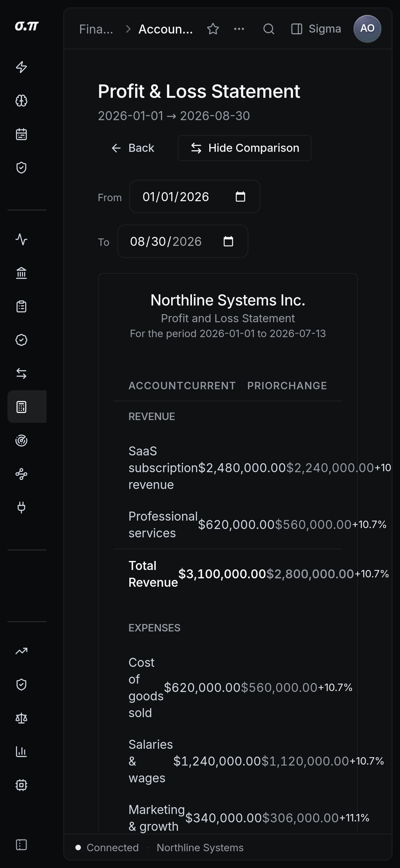Image resolution: width=400 pixels, height=868 pixels.
Task: Click the REVENUE section header
Action: (x=152, y=417)
